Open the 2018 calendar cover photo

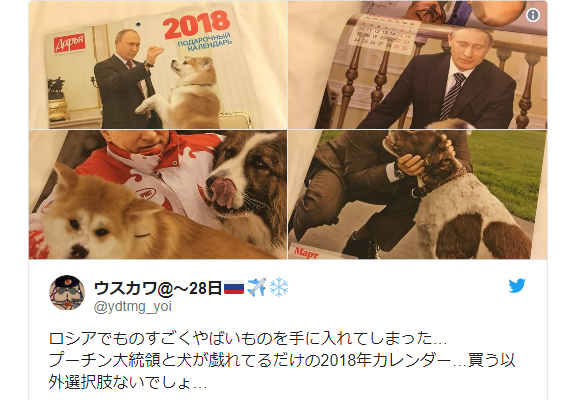158,65
